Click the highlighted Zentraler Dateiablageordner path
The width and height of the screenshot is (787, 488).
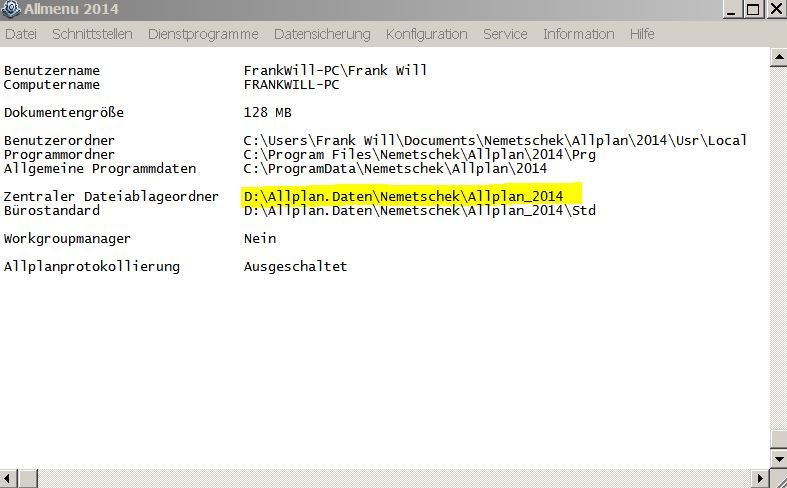pos(404,196)
